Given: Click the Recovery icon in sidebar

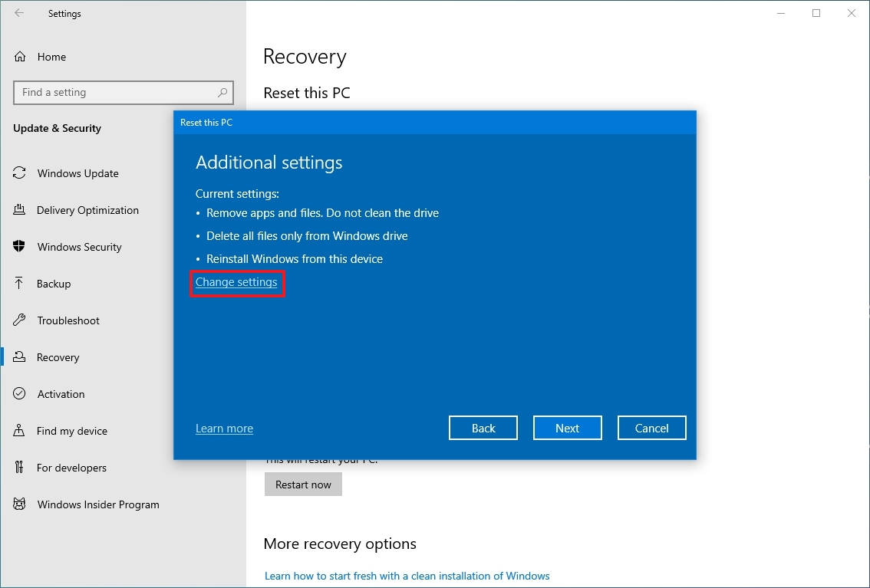Looking at the screenshot, I should click(19, 357).
